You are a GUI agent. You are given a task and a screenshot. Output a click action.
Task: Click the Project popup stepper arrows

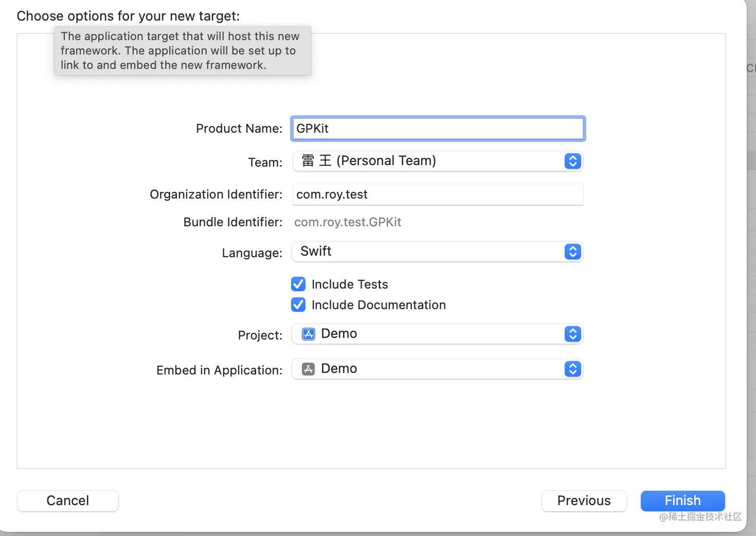point(572,334)
